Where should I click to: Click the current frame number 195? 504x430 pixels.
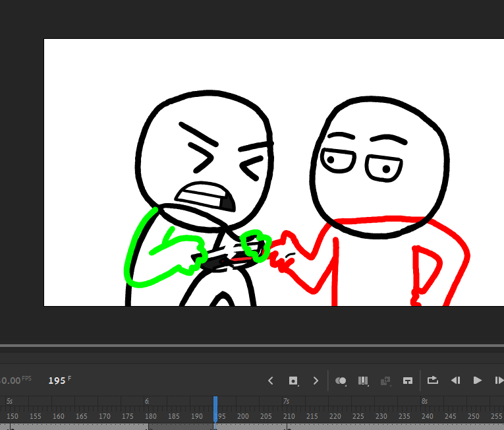[57, 381]
